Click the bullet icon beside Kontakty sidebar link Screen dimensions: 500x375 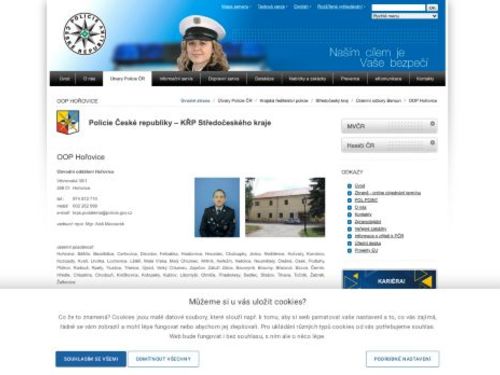pos(349,215)
